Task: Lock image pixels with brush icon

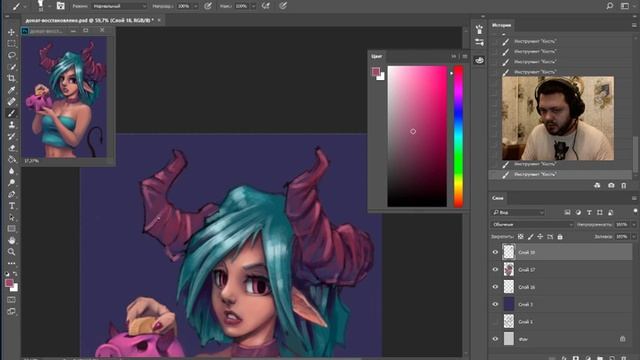Action: [x=530, y=237]
